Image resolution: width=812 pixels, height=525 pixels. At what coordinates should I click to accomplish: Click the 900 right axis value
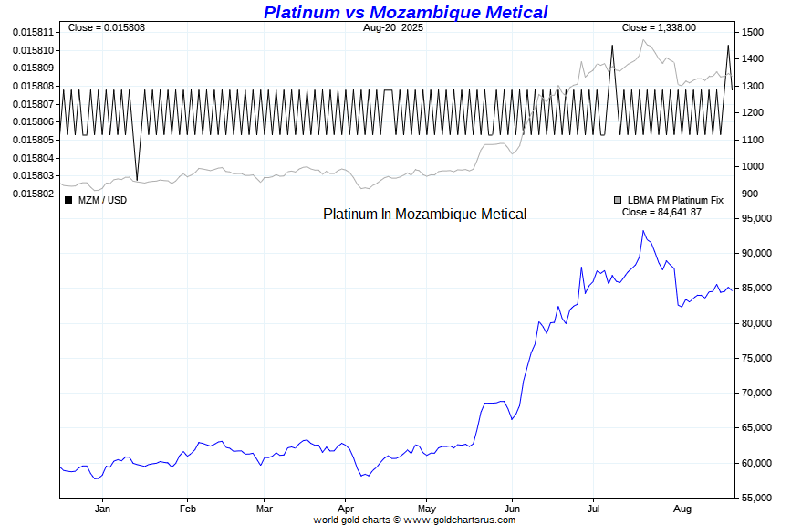[750, 194]
